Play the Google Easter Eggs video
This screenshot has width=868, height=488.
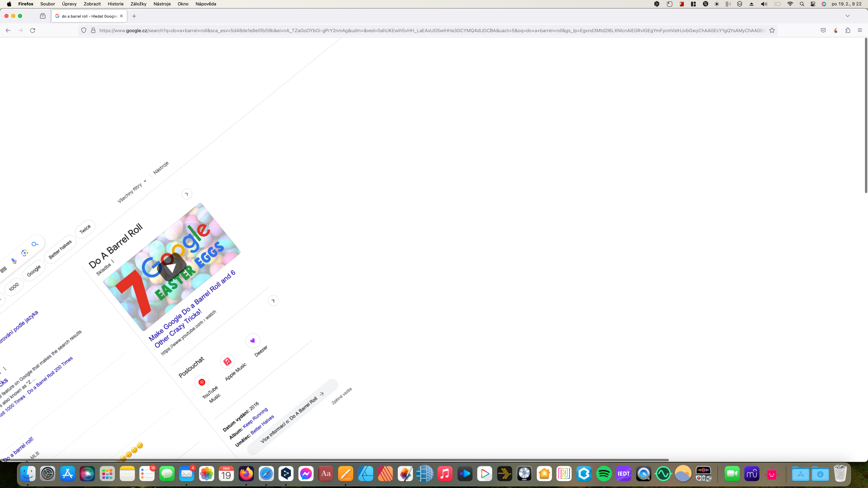click(172, 267)
